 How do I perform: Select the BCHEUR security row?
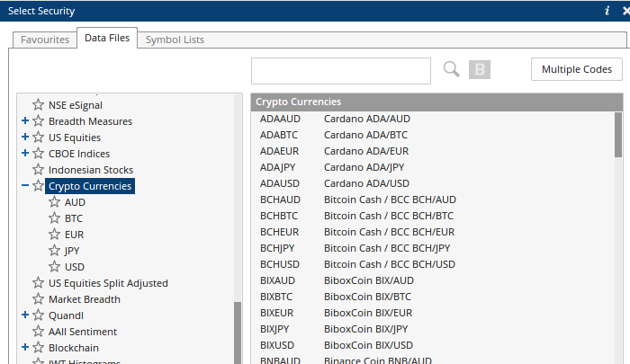click(433, 232)
